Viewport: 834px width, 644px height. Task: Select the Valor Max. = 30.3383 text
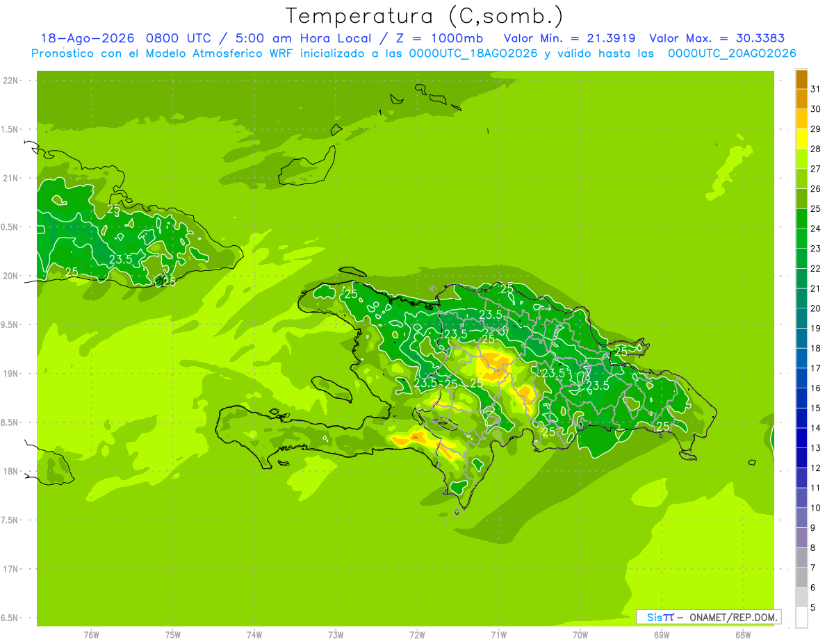(x=717, y=38)
